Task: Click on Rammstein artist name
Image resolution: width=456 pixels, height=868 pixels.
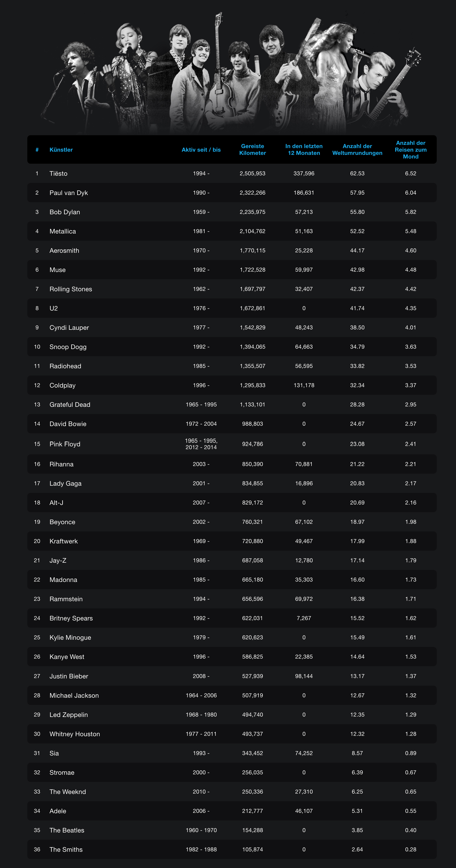Action: pyautogui.click(x=66, y=599)
